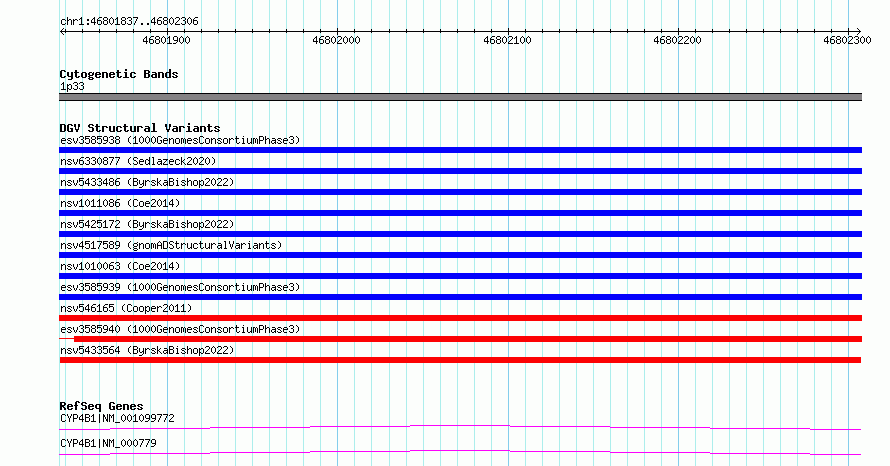Image resolution: width=890 pixels, height=466 pixels.
Task: Click ruler position 46802200
Action: (677, 40)
